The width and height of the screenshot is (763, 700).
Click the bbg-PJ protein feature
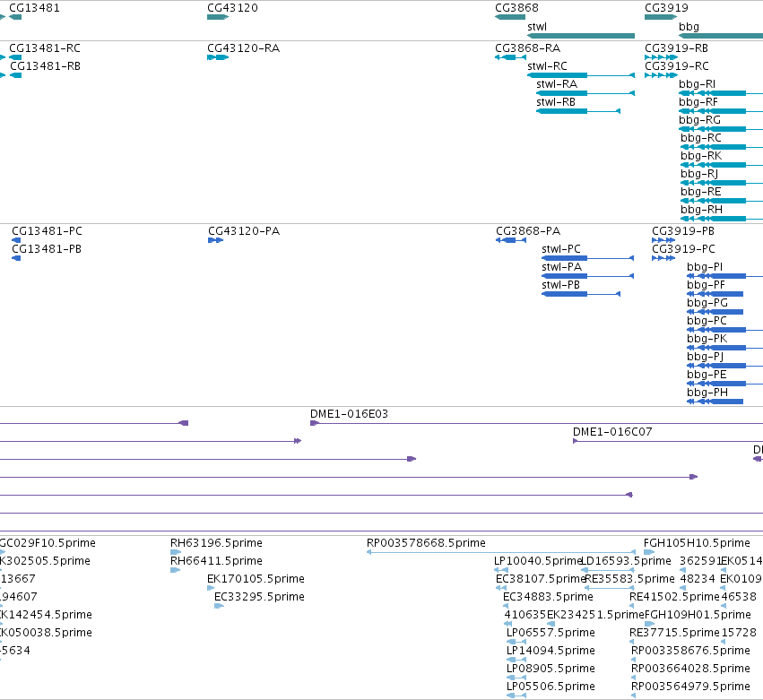pyautogui.click(x=705, y=357)
